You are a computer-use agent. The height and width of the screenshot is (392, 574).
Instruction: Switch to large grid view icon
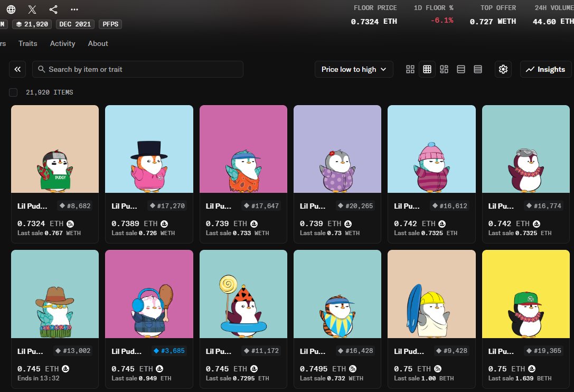[x=410, y=69]
